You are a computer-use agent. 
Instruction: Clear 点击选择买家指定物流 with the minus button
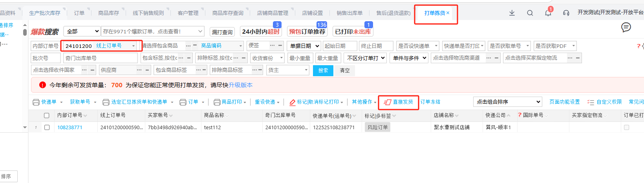pos(578,58)
